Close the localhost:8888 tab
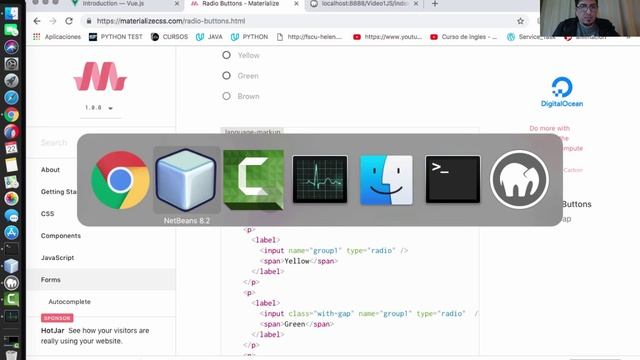640x360 pixels. click(416, 4)
